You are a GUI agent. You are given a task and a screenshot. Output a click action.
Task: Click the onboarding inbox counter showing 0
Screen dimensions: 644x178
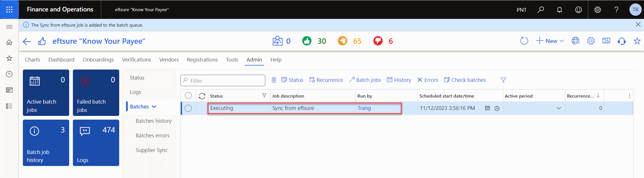tap(281, 41)
